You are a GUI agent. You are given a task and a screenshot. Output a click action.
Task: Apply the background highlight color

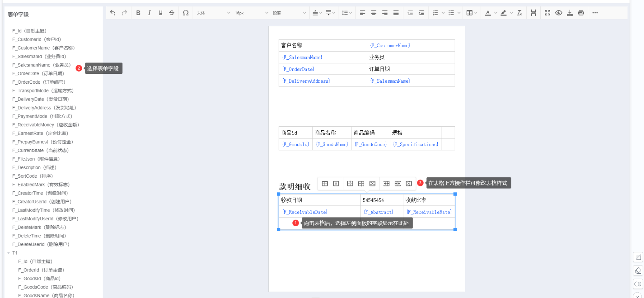coord(504,13)
